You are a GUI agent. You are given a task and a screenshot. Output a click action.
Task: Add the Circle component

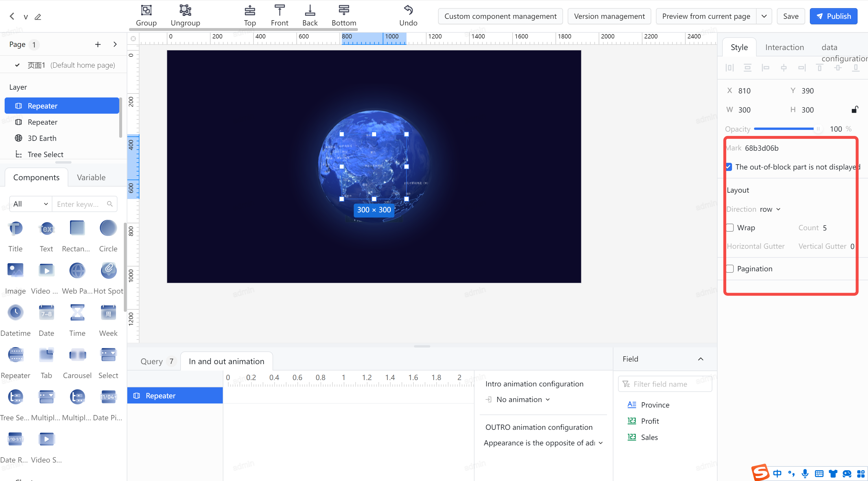[108, 236]
